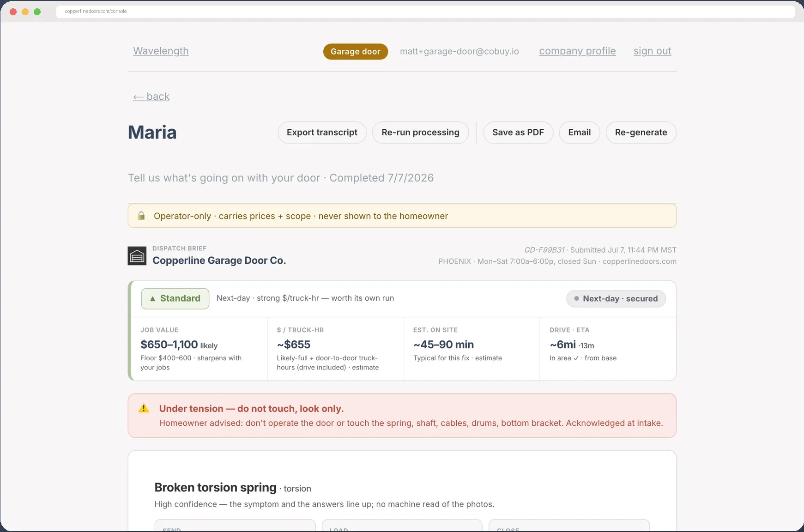Click the Broken torsion spring heading
The image size is (804, 532).
(215, 487)
